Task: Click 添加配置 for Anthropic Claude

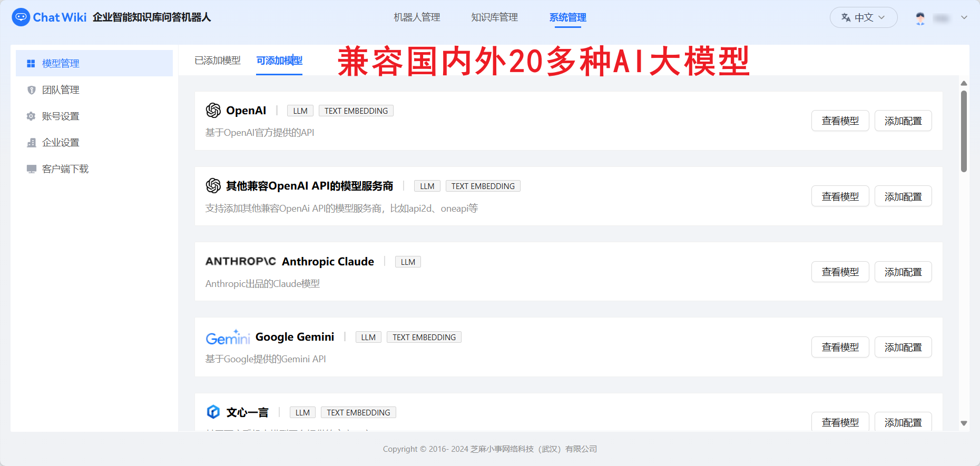Action: [x=903, y=272]
